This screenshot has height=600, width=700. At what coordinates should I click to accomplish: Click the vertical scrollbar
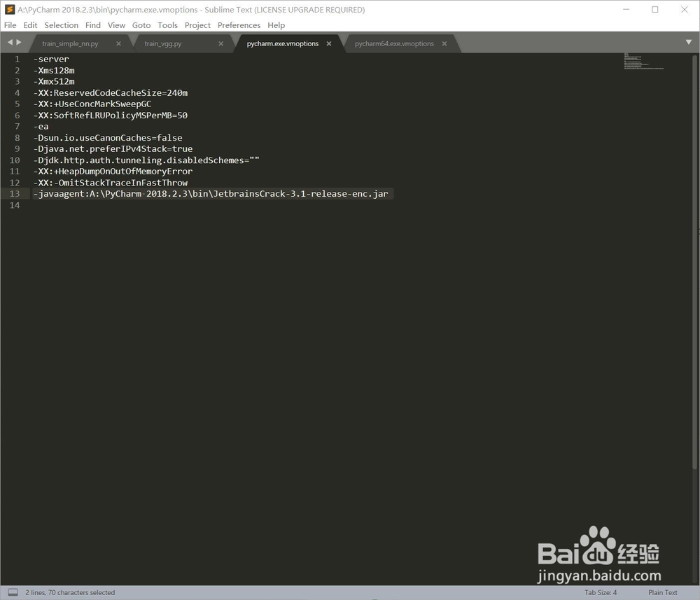coord(694,262)
